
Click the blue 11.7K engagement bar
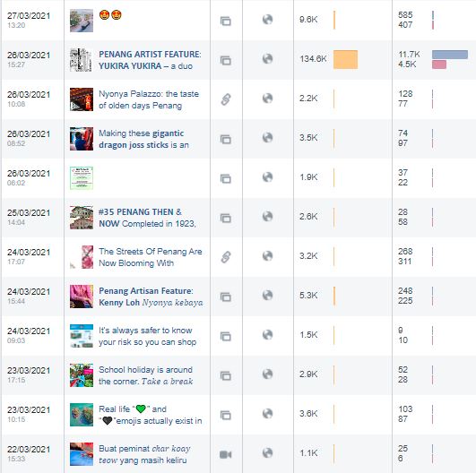450,55
